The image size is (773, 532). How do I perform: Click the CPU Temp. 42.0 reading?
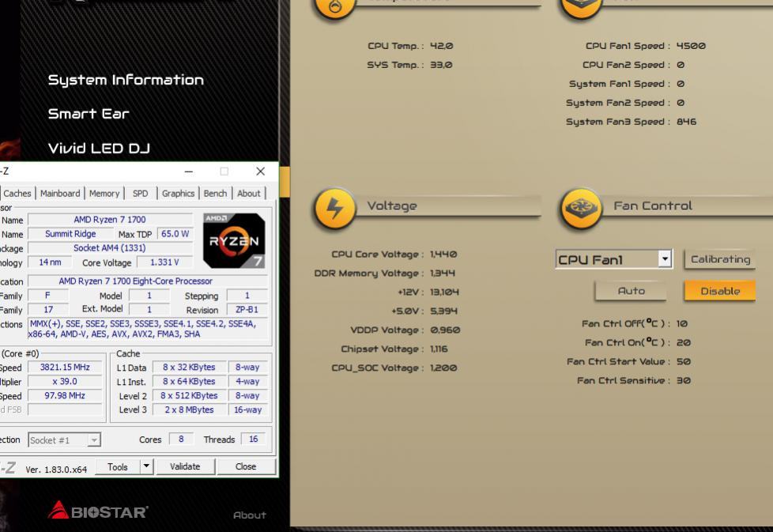pos(442,46)
